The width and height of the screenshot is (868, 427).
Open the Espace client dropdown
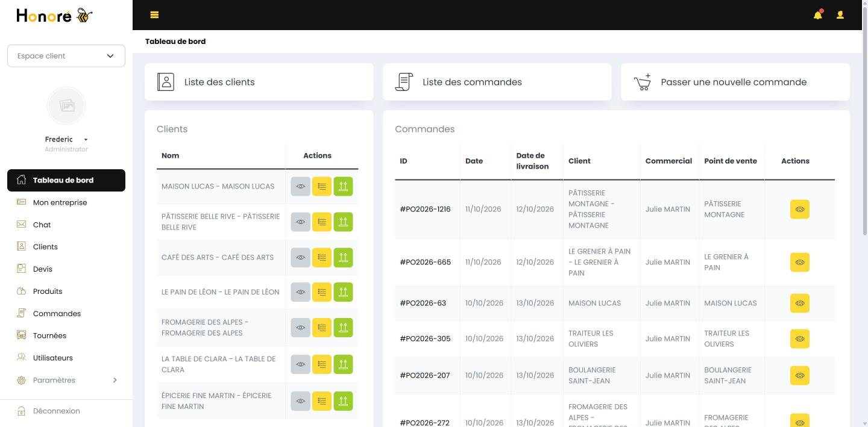66,56
